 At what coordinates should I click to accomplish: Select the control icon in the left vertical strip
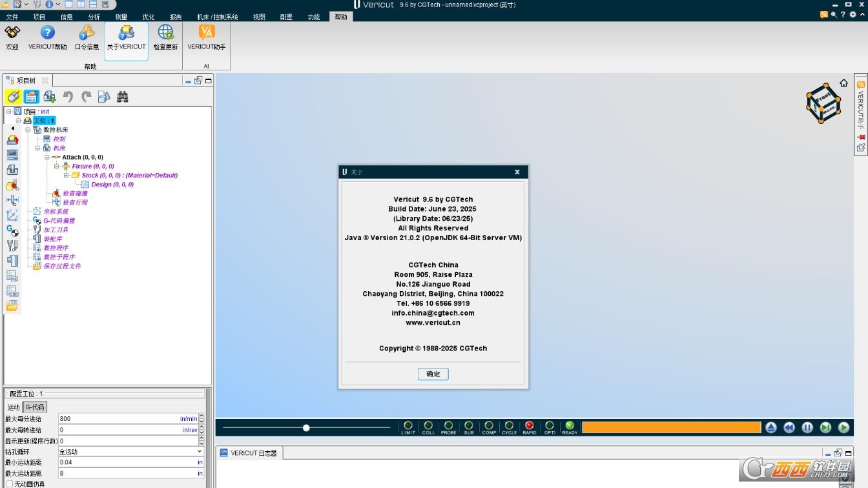coord(12,155)
